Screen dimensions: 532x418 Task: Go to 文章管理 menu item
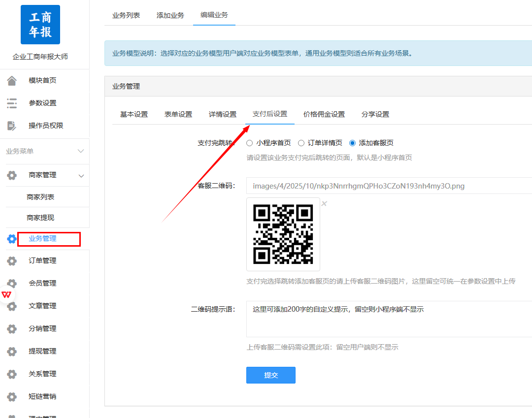[x=42, y=306]
